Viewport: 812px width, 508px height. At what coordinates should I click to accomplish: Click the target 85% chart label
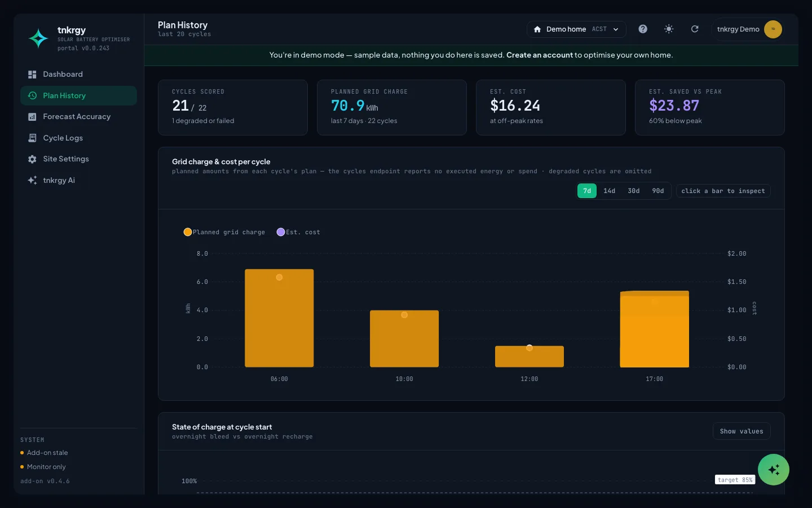pos(735,480)
